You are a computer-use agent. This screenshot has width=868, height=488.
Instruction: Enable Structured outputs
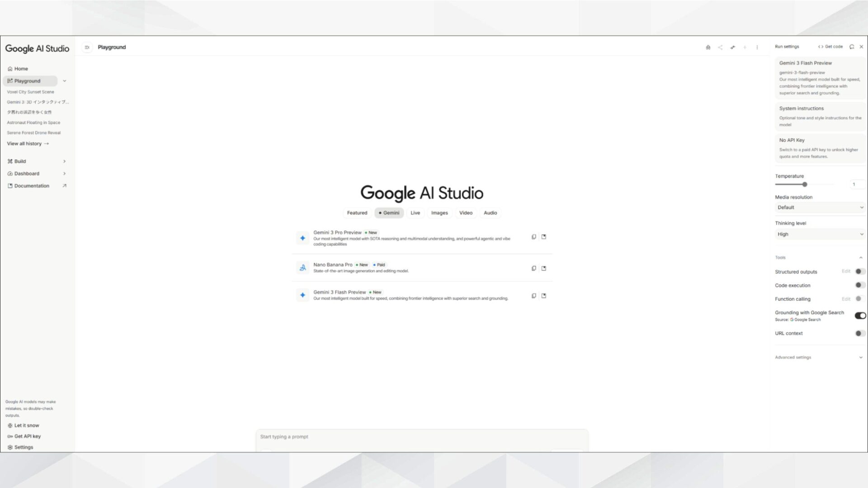(859, 271)
